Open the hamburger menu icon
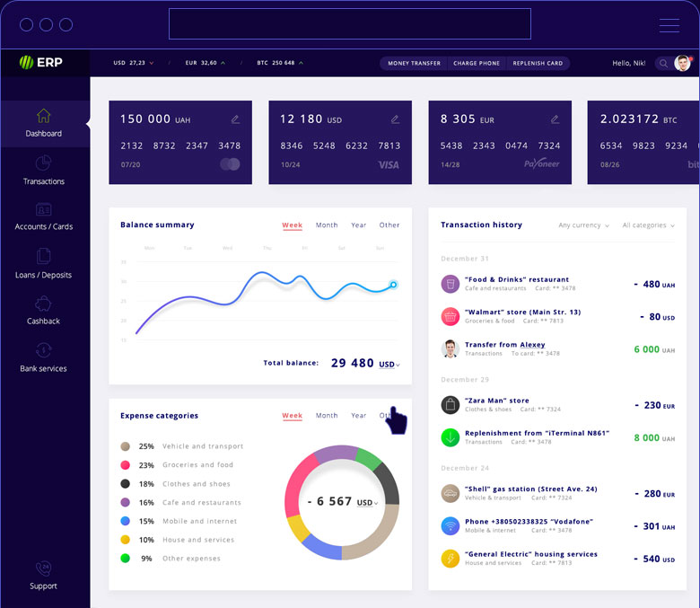This screenshot has width=700, height=608. pos(669,25)
